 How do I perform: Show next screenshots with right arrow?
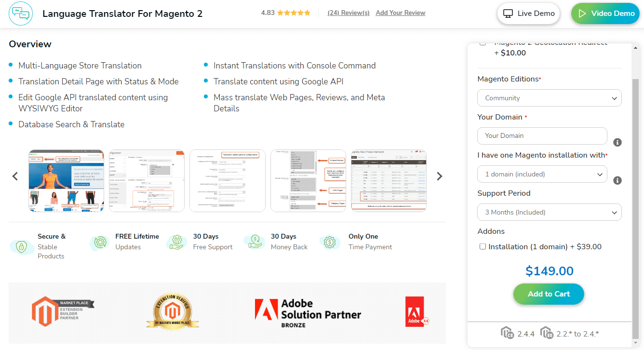(439, 176)
